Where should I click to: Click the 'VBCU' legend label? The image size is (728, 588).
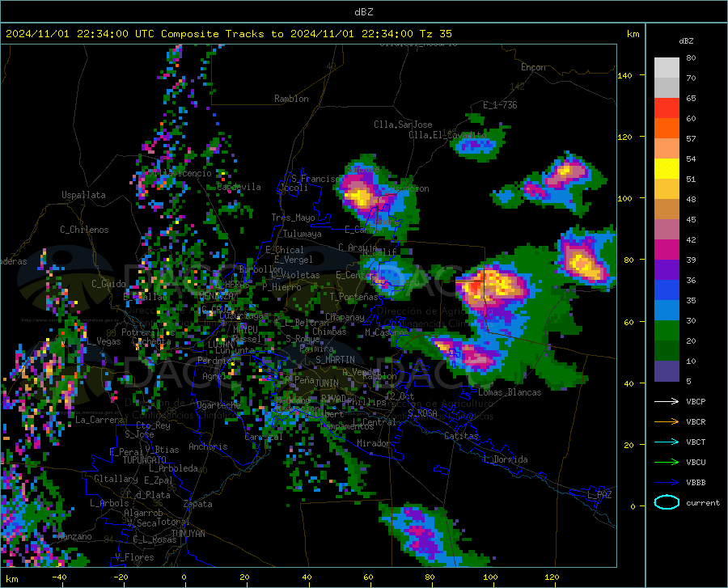(696, 463)
